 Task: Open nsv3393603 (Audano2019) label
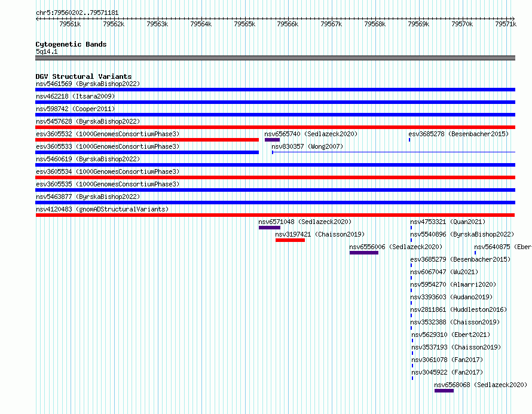(451, 297)
